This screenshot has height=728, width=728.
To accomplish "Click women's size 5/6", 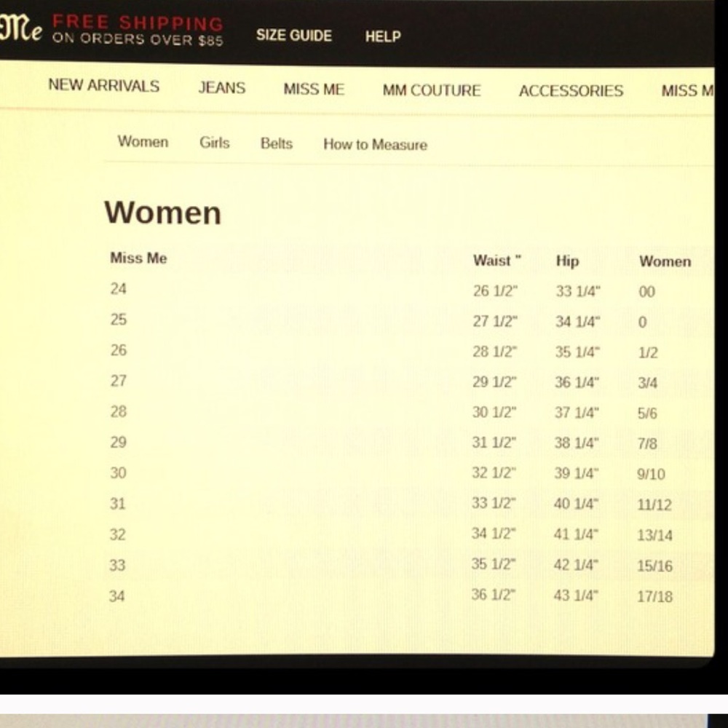I will (648, 414).
